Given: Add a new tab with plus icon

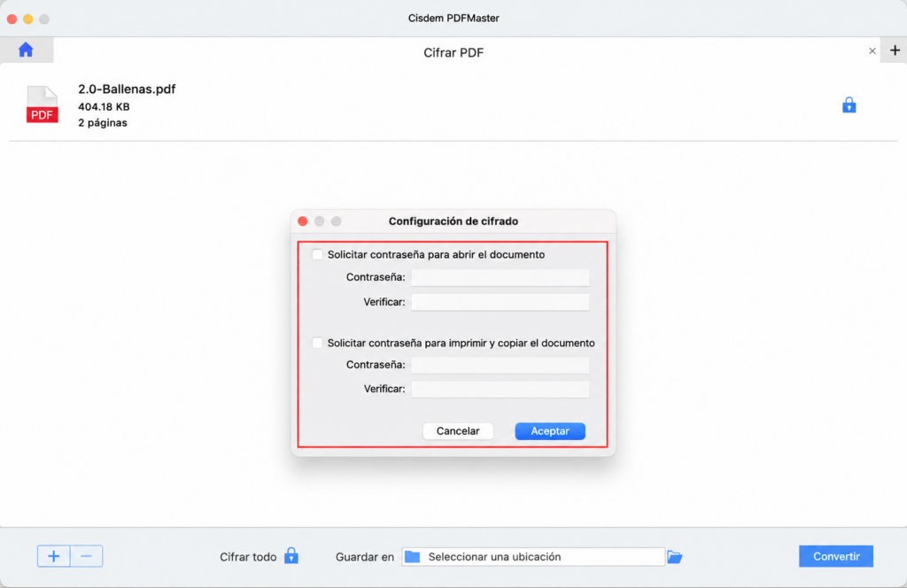Looking at the screenshot, I should [895, 50].
